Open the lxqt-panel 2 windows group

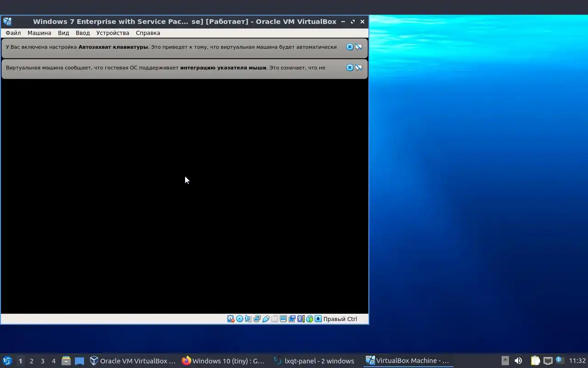coord(314,361)
